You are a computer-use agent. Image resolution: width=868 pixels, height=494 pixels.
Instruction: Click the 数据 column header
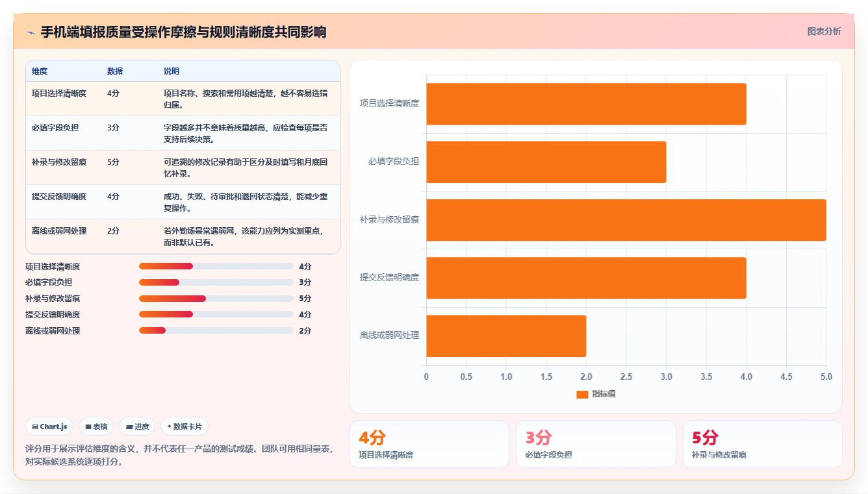click(x=115, y=71)
